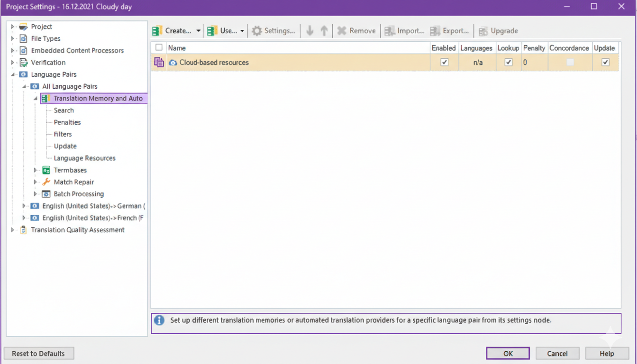Click the Import toolbar icon
637x364 pixels.
click(390, 31)
